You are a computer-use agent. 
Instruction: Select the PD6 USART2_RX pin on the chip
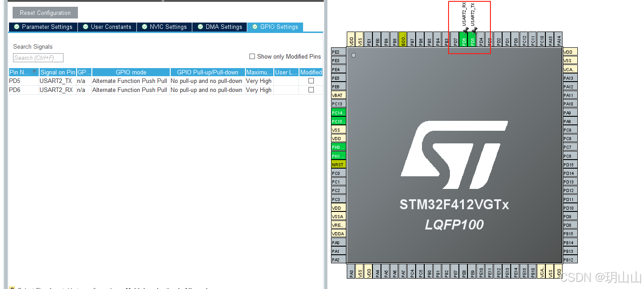[464, 40]
